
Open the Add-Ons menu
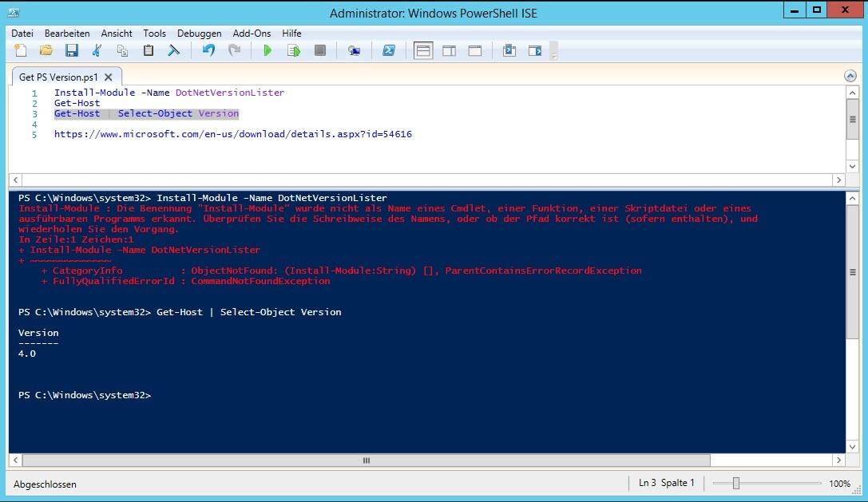[252, 34]
